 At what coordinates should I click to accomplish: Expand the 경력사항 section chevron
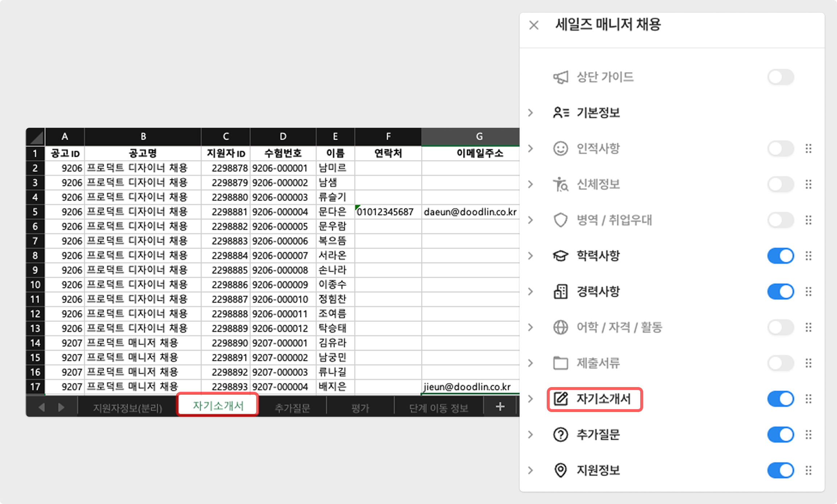(531, 291)
